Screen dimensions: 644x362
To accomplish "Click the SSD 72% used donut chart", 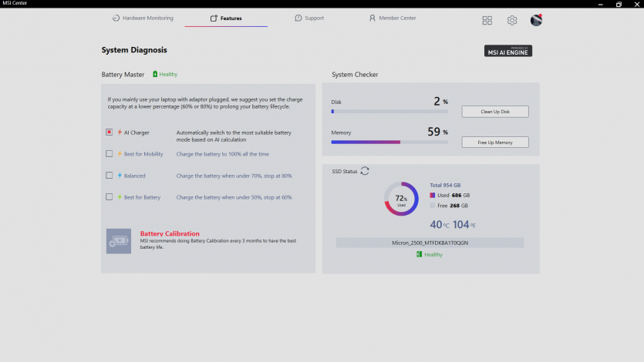I will pos(401,200).
